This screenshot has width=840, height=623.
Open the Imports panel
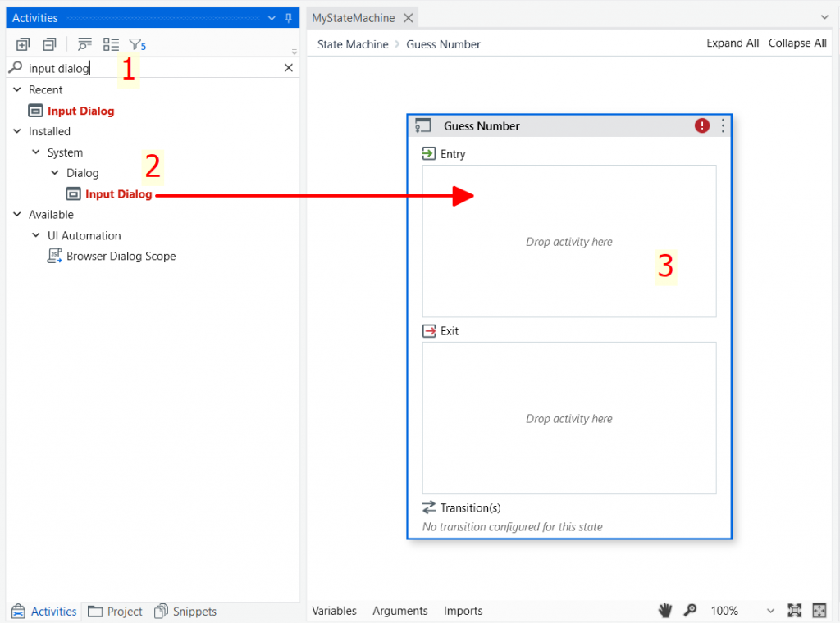(x=463, y=611)
